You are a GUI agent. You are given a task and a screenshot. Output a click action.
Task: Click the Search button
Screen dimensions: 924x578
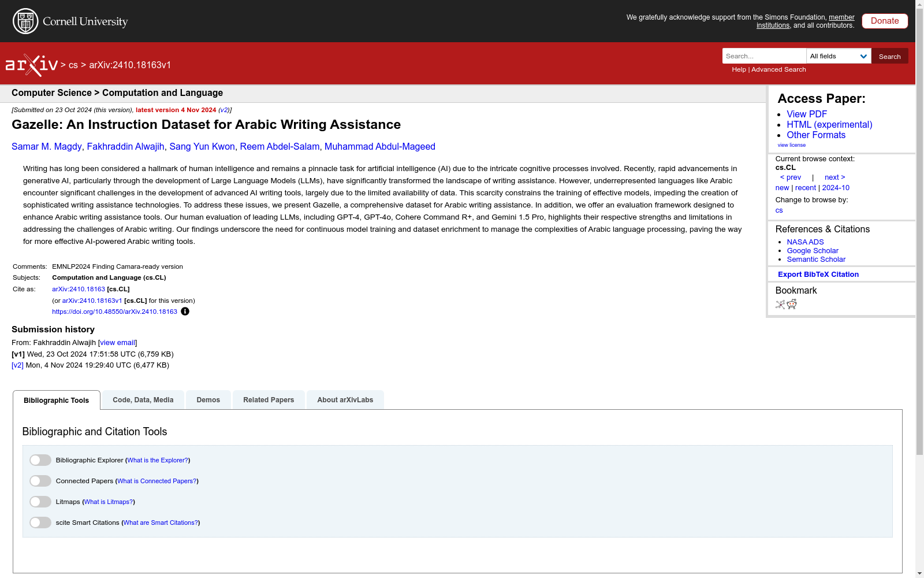click(x=890, y=56)
